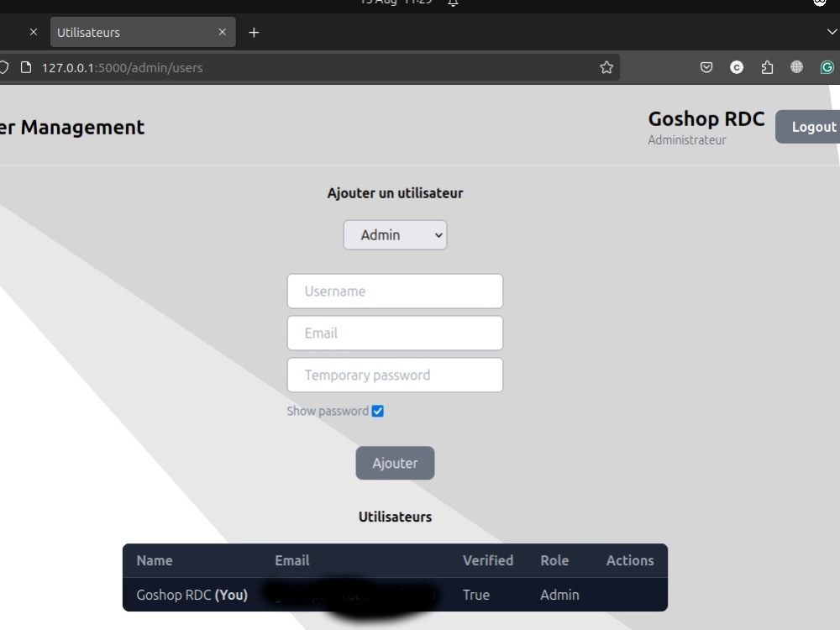Click the Email column header
The image size is (840, 630).
click(292, 560)
